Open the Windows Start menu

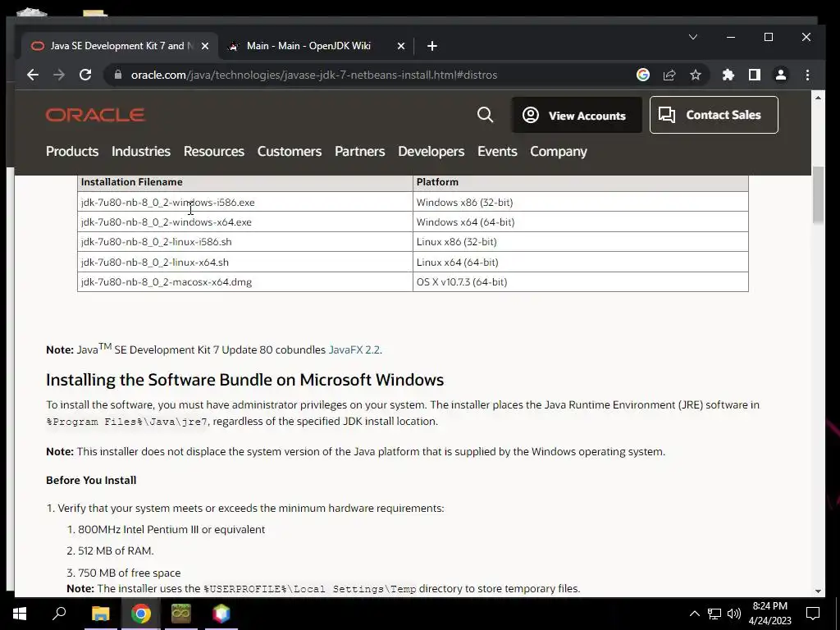(x=20, y=614)
